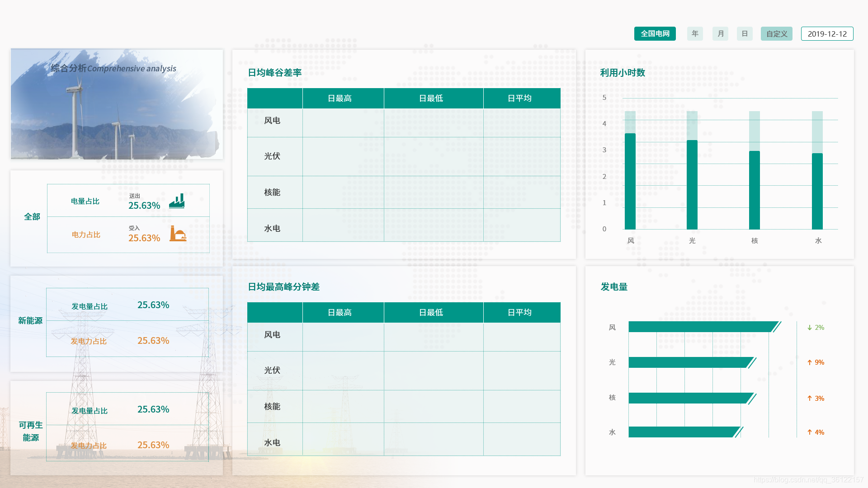868x488 pixels.
Task: Click 发电力占比 in the 新能源 card
Action: click(x=89, y=341)
